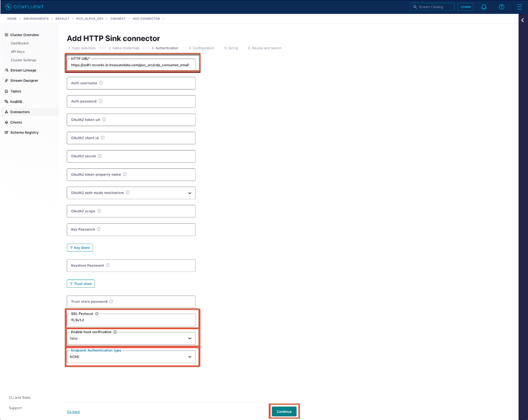The height and width of the screenshot is (420, 528).
Task: Click info icon next to Auth username
Action: (101, 83)
